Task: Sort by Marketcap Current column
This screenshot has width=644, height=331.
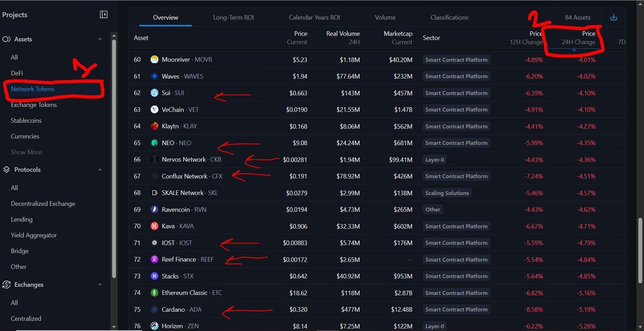Action: (398, 38)
